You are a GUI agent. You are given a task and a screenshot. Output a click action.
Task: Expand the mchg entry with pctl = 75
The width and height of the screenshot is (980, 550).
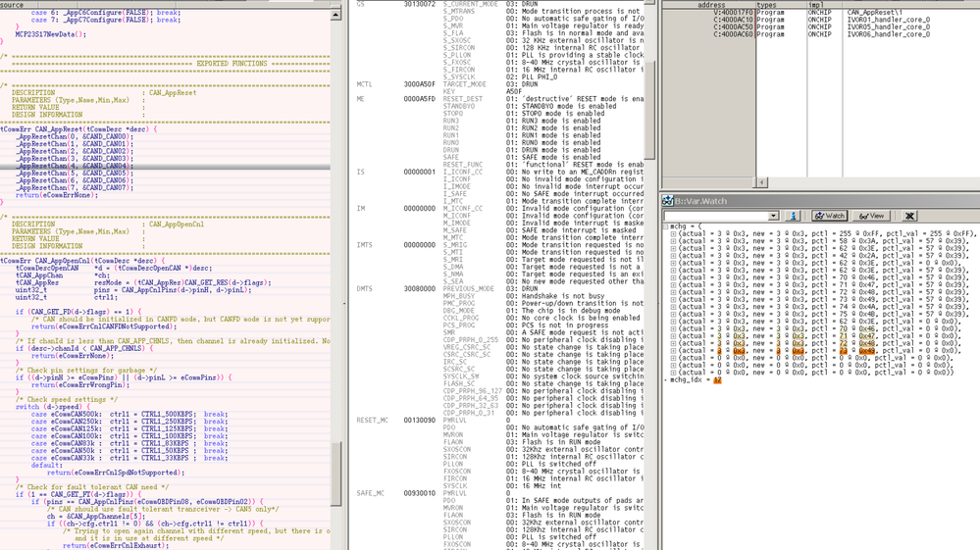(673, 314)
